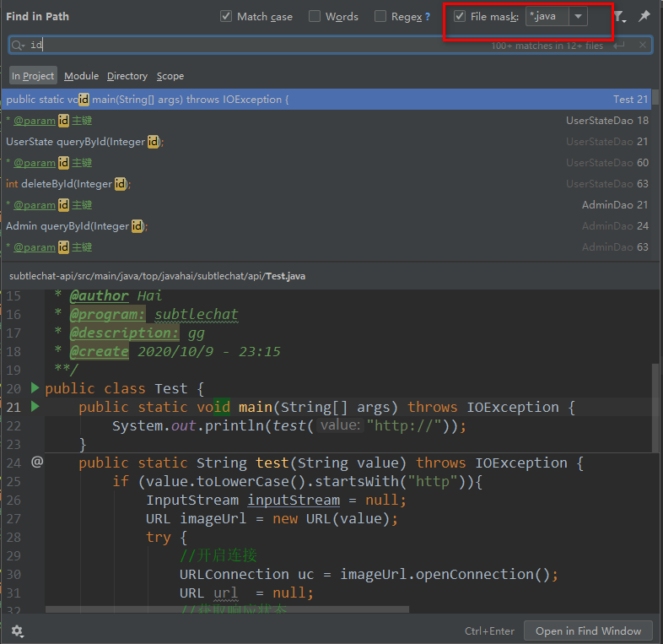This screenshot has height=644, width=663.
Task: Select 'Admin queryById(Integer id)' result
Action: click(x=326, y=226)
